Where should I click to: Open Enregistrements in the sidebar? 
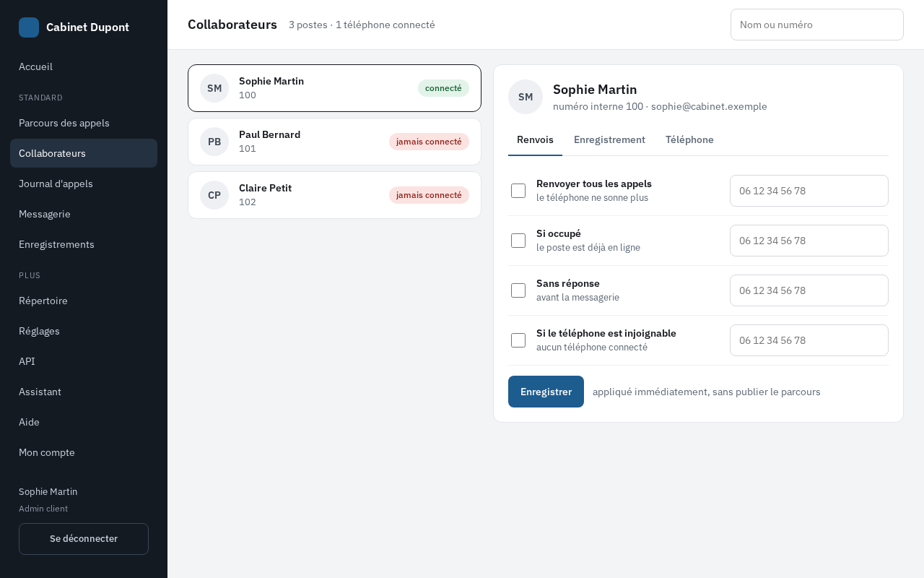coord(84,244)
